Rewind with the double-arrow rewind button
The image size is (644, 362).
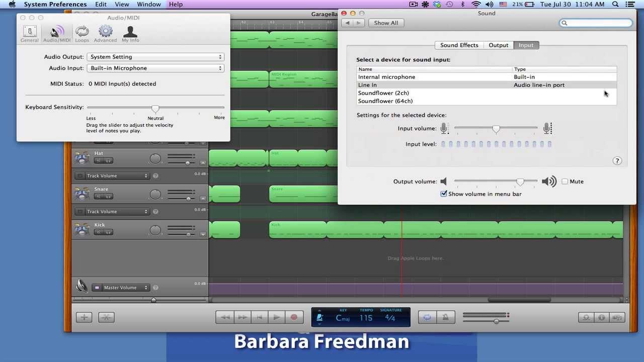tap(225, 317)
